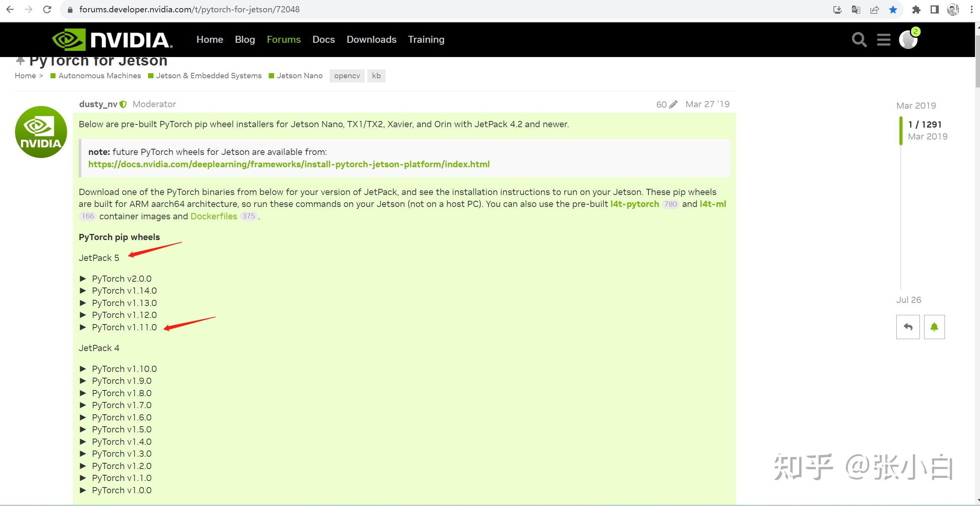Click the topic timeline scroller handle

click(901, 131)
